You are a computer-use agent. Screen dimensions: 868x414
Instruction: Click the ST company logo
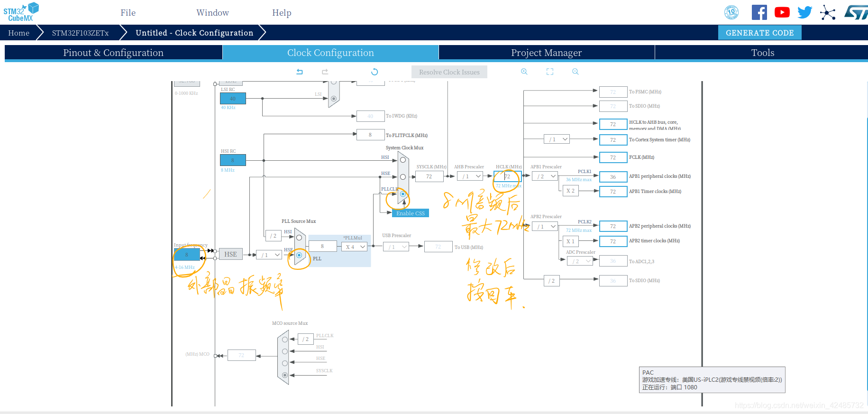(856, 12)
